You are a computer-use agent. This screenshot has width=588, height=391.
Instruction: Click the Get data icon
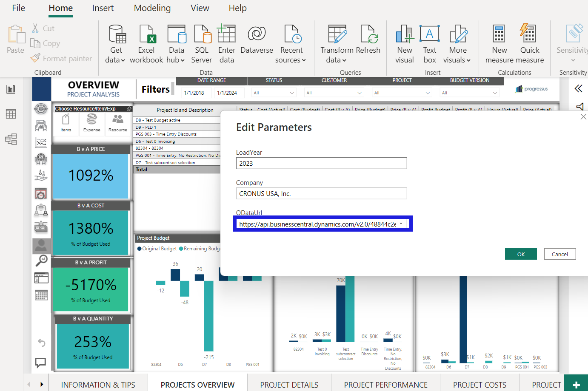[115, 42]
